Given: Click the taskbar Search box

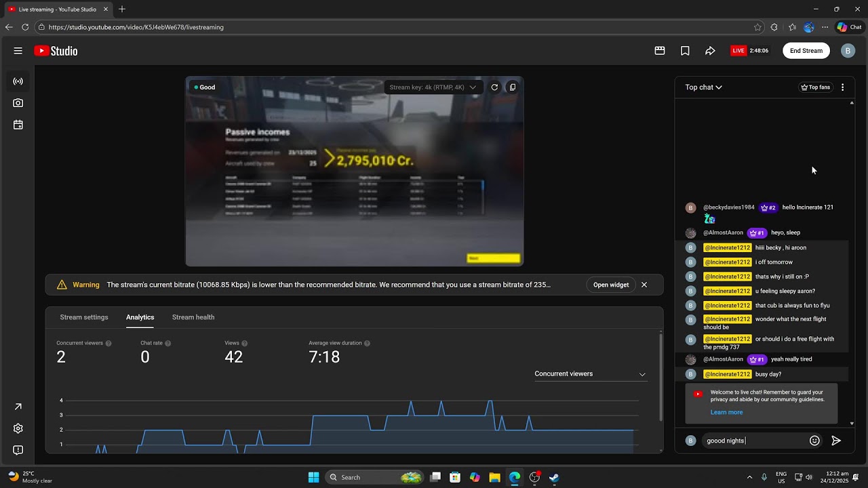Looking at the screenshot, I should tap(375, 477).
